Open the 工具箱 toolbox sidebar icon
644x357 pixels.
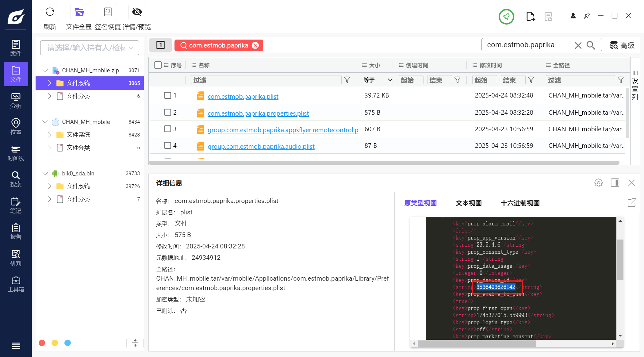coord(16,284)
